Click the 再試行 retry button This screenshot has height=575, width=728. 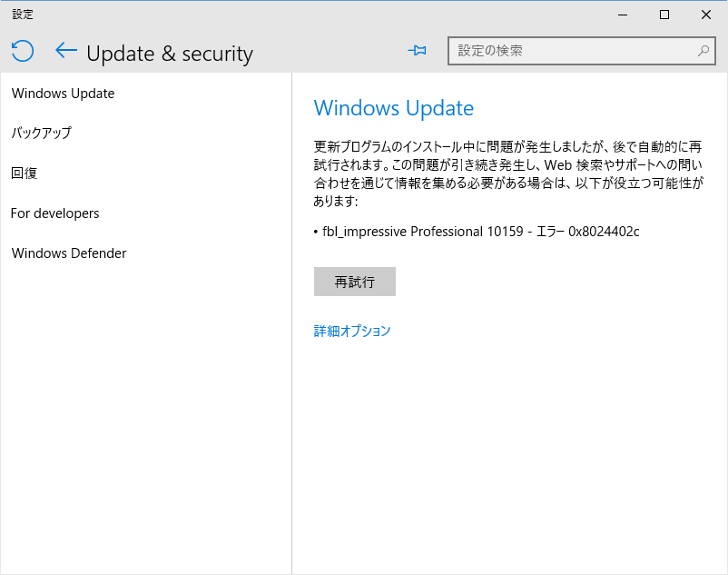(355, 282)
